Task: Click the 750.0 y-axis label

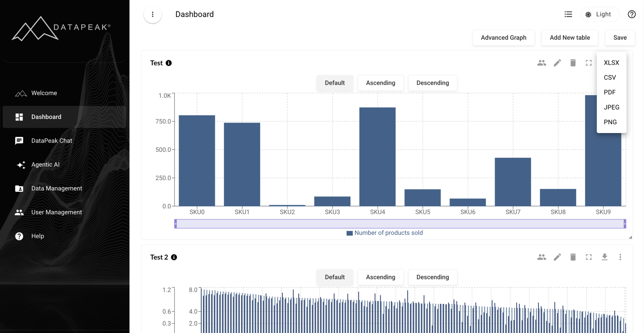Action: click(x=163, y=122)
